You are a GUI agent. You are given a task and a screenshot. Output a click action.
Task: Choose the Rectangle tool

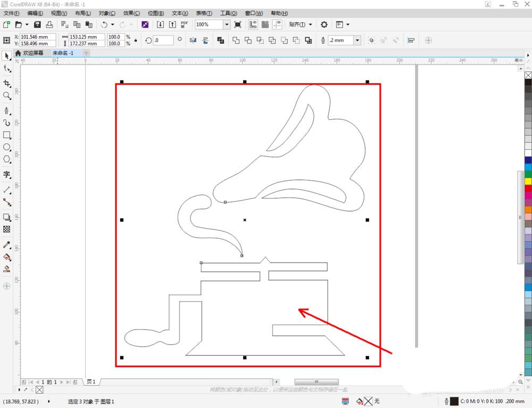(x=6, y=135)
